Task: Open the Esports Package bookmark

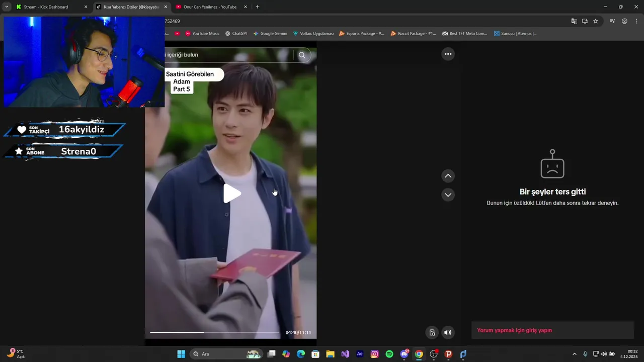Action: click(x=362, y=34)
